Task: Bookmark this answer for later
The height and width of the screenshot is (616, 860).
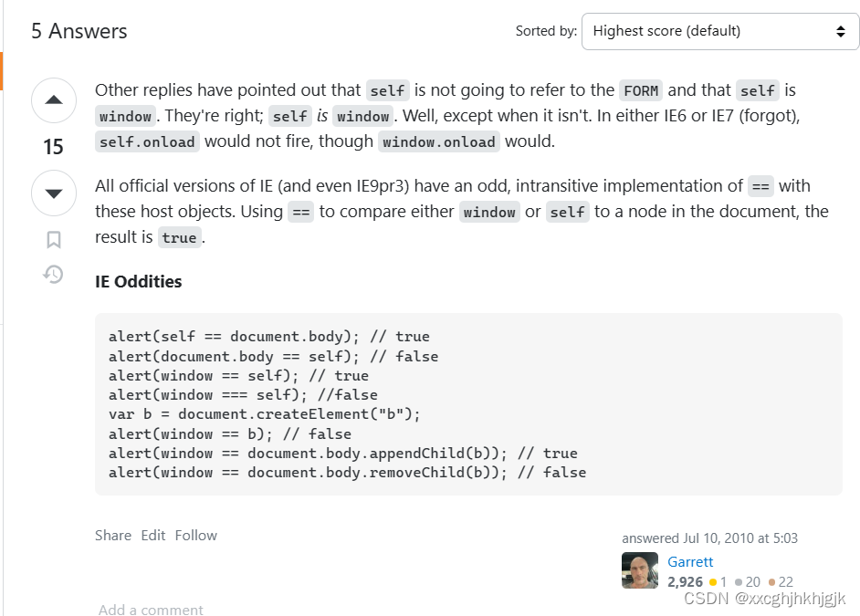Action: click(x=53, y=238)
